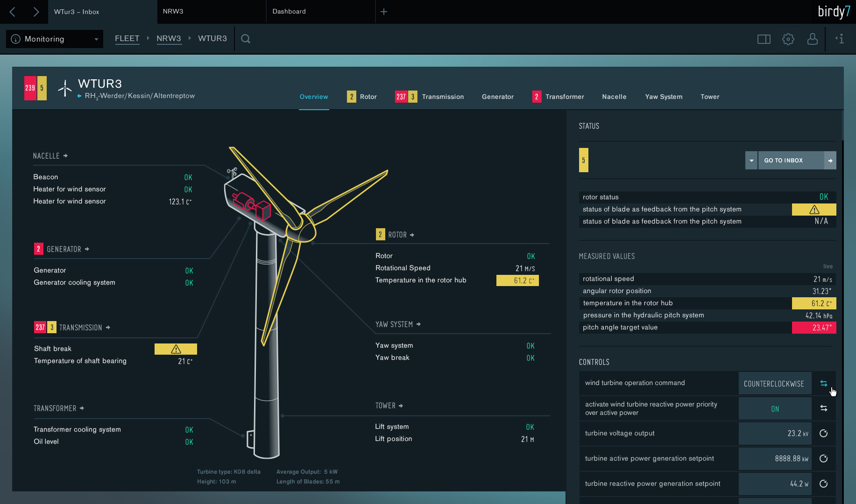Open the search icon beside breadcrumb
This screenshot has height=504, width=856.
point(245,39)
